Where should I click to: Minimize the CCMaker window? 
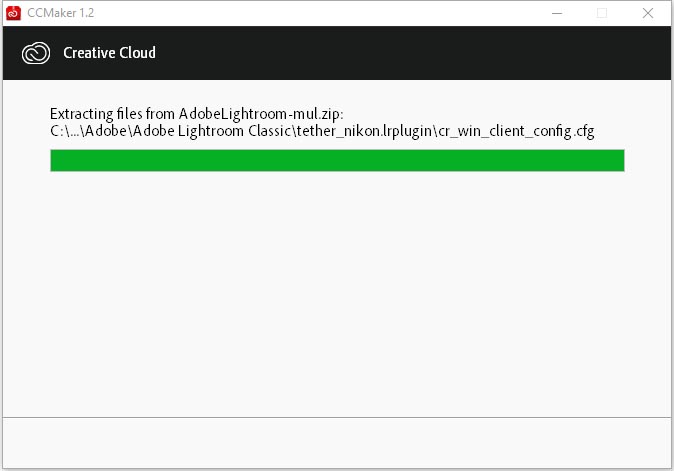click(557, 13)
